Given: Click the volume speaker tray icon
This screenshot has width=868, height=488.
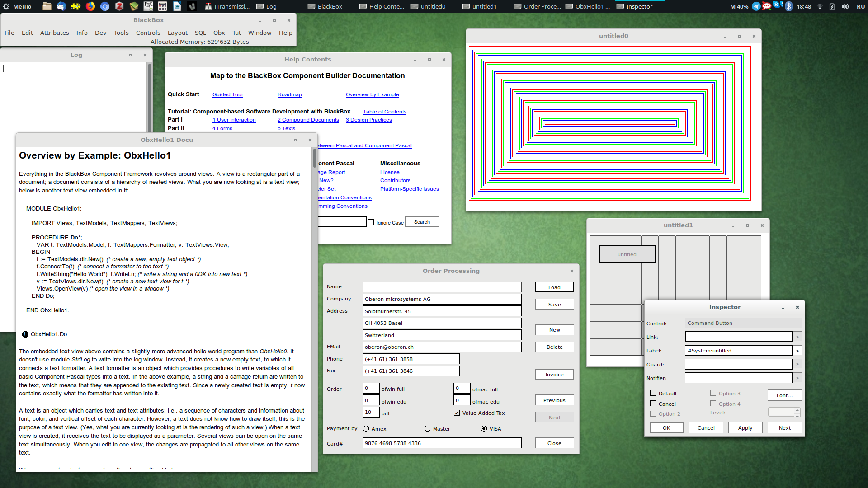Looking at the screenshot, I should point(845,6).
